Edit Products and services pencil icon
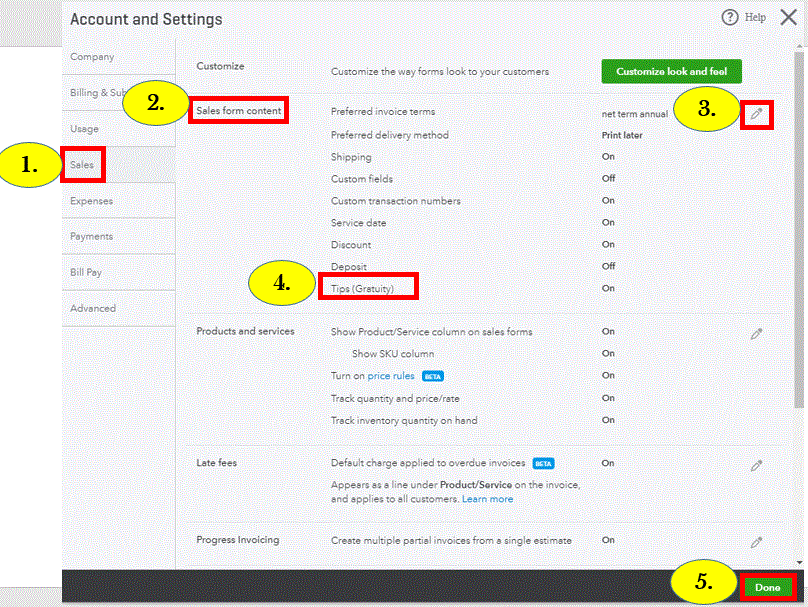 (x=757, y=334)
